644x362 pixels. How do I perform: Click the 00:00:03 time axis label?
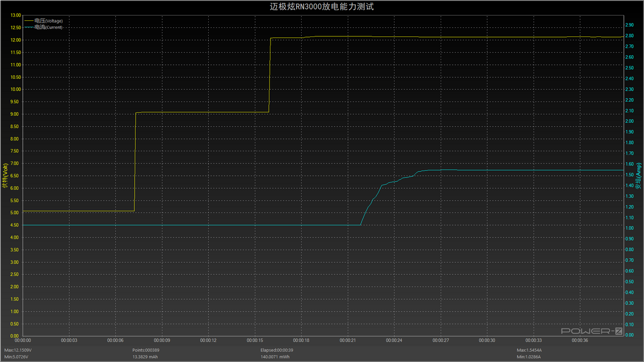tap(69, 341)
